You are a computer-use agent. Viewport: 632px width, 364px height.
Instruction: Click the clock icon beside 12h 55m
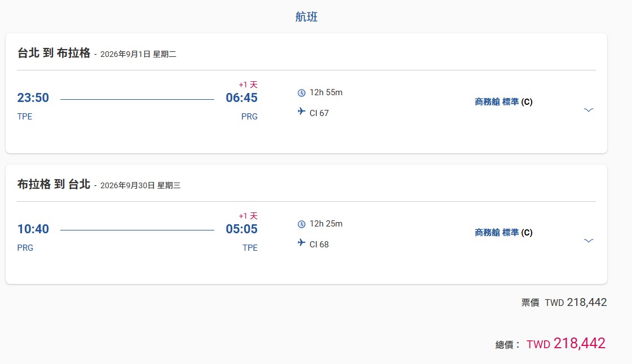coord(302,93)
